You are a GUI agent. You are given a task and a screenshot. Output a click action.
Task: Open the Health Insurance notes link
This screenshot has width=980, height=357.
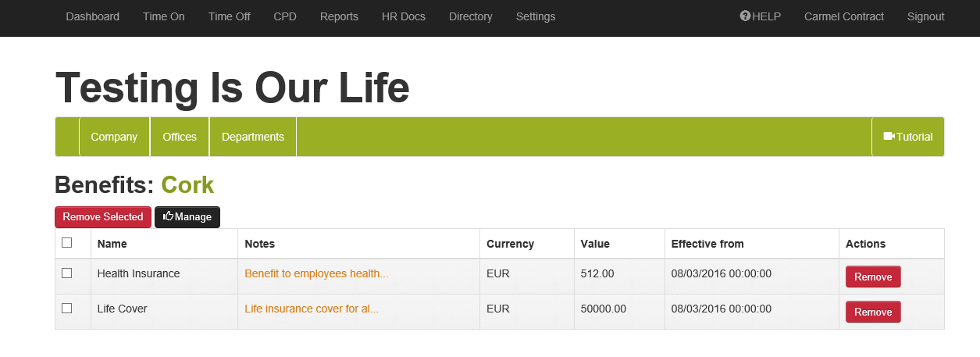click(316, 274)
